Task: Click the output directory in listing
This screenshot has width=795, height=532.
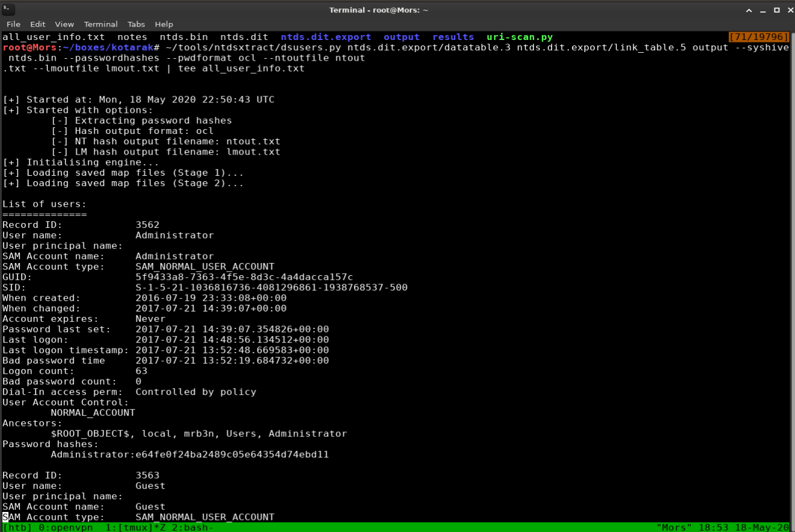Action: (402, 37)
